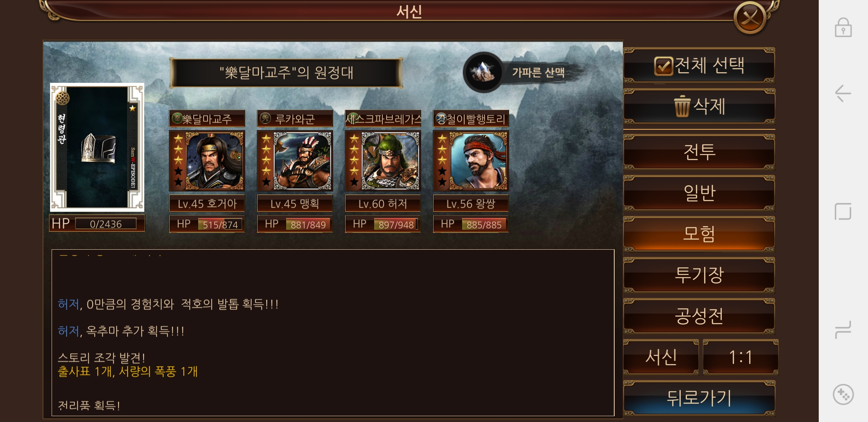Click the 현령관 hat card

[97, 147]
